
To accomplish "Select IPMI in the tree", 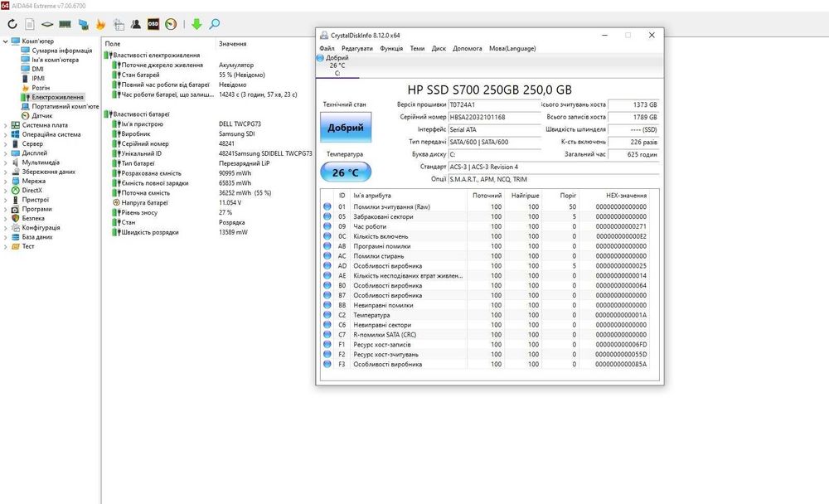I will tap(38, 78).
